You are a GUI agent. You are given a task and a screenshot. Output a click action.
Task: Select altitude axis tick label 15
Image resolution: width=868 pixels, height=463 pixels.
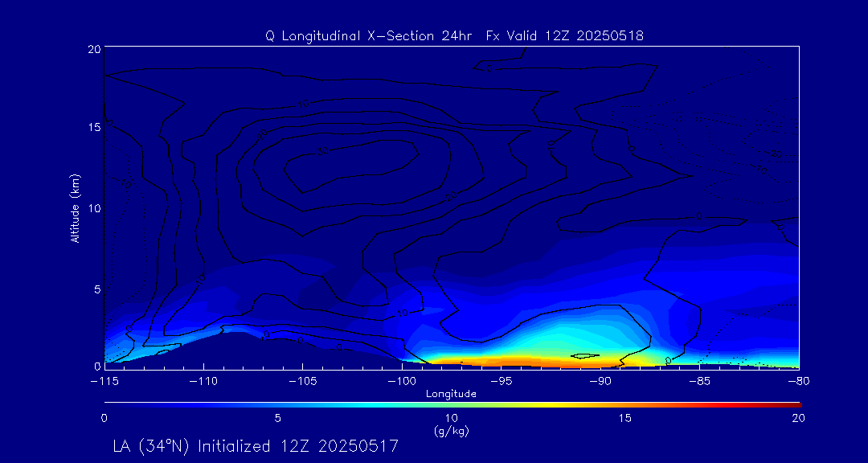point(94,127)
